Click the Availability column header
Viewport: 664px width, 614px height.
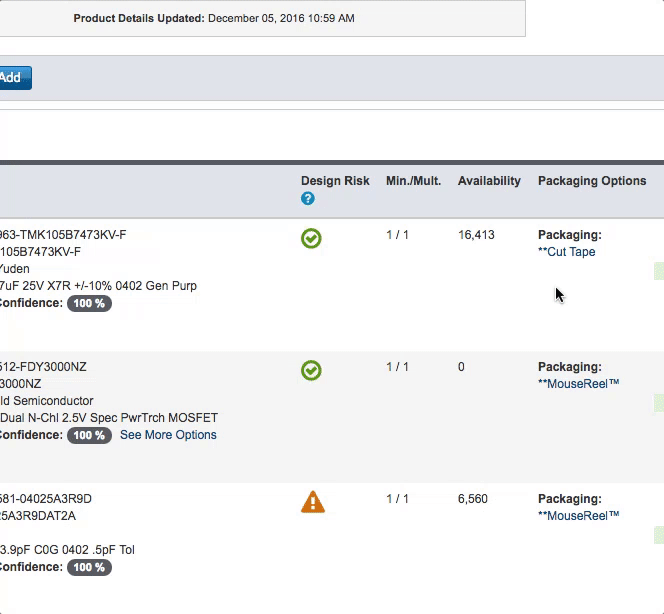489,181
